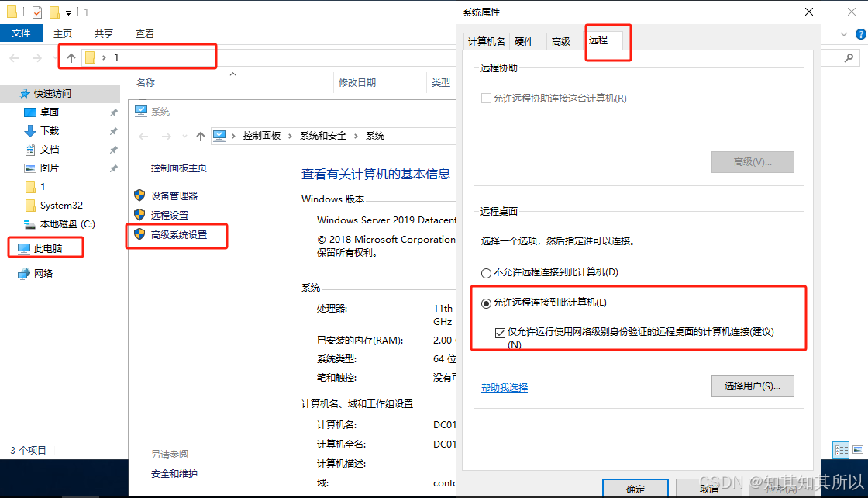Click the pin icon next to 文档
The width and height of the screenshot is (868, 498).
point(113,150)
